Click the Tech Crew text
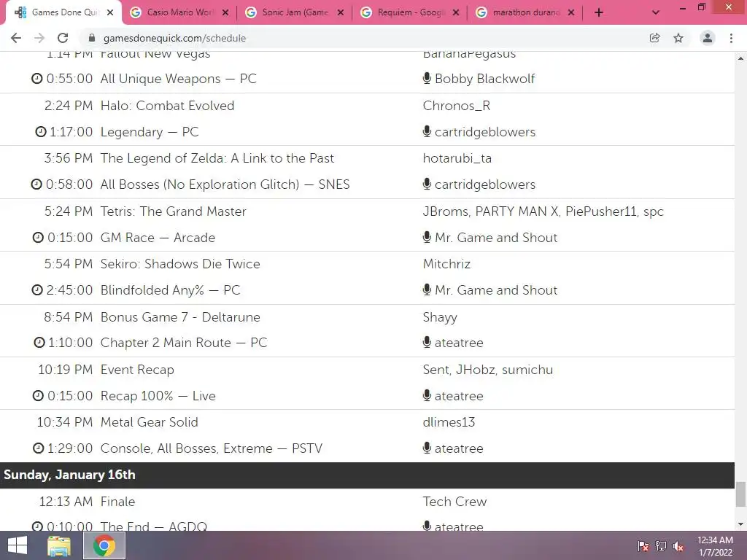747x560 pixels. tap(454, 502)
